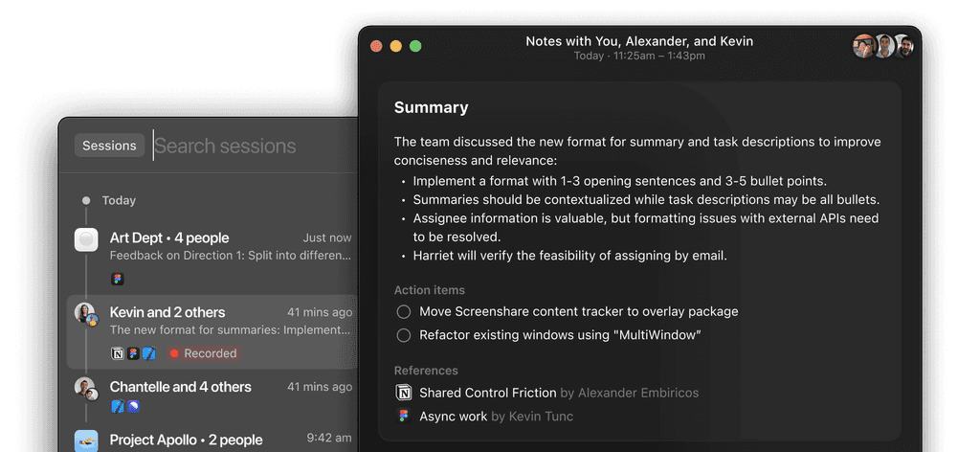Screen dimensions: 980x452
Task: Click the bearded participant avatar in Notes window
Action: point(905,46)
